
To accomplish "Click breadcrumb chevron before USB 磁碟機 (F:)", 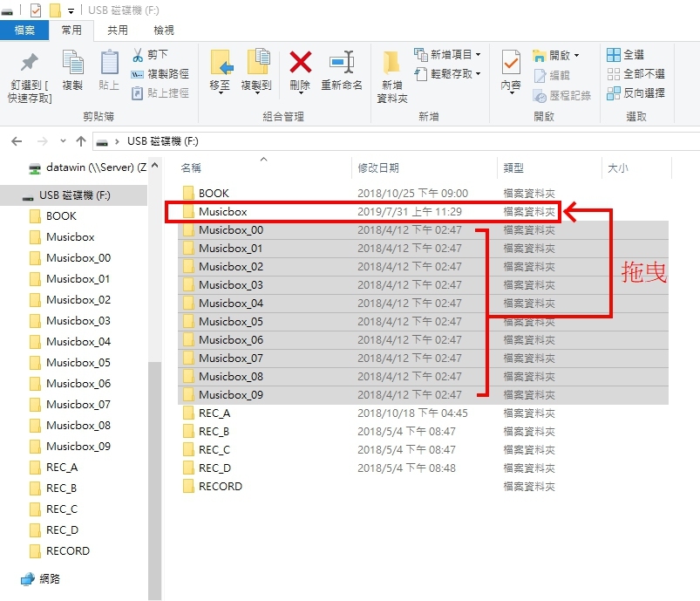I will [x=117, y=141].
